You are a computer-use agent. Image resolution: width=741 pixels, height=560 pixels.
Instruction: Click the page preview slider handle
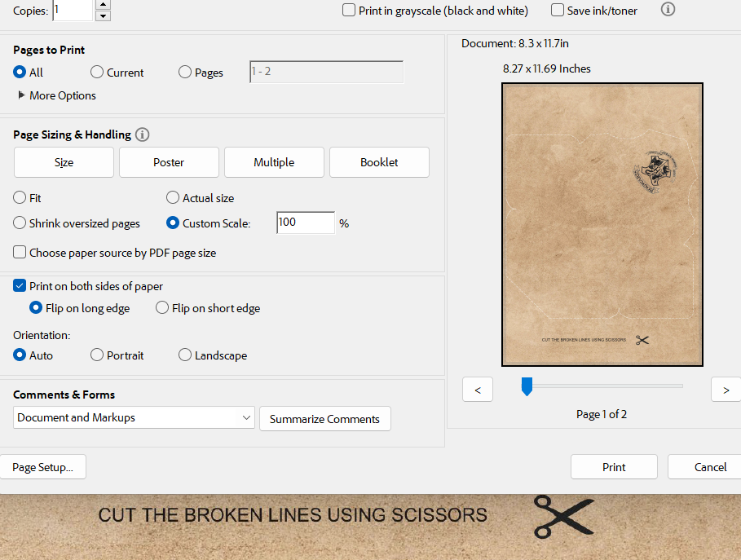point(527,386)
